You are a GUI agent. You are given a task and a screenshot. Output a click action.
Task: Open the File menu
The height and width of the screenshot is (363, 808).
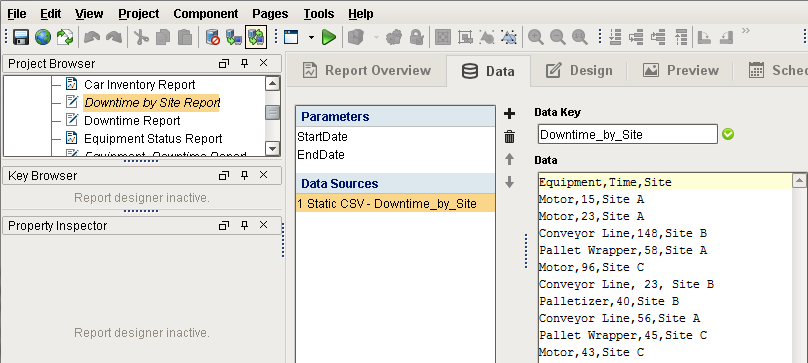click(x=16, y=14)
